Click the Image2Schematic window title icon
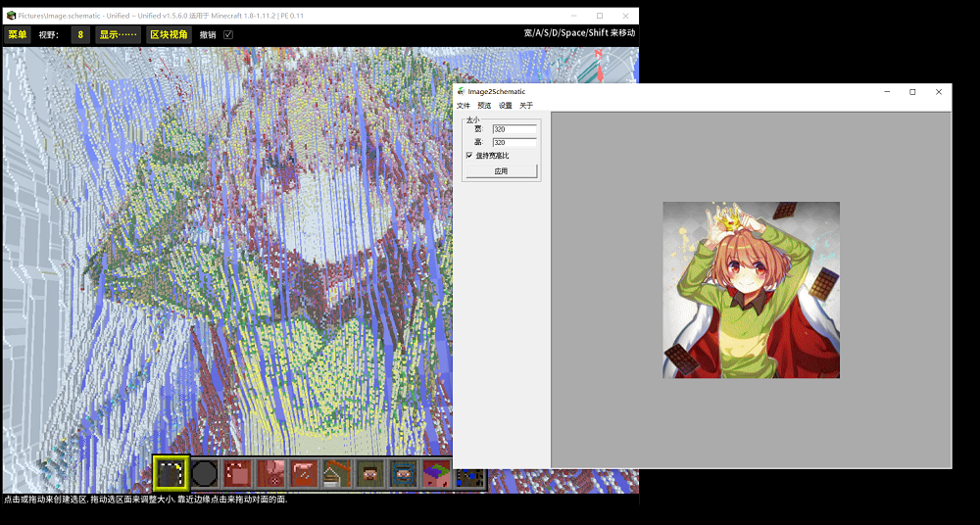The width and height of the screenshot is (980, 525). pyautogui.click(x=462, y=91)
